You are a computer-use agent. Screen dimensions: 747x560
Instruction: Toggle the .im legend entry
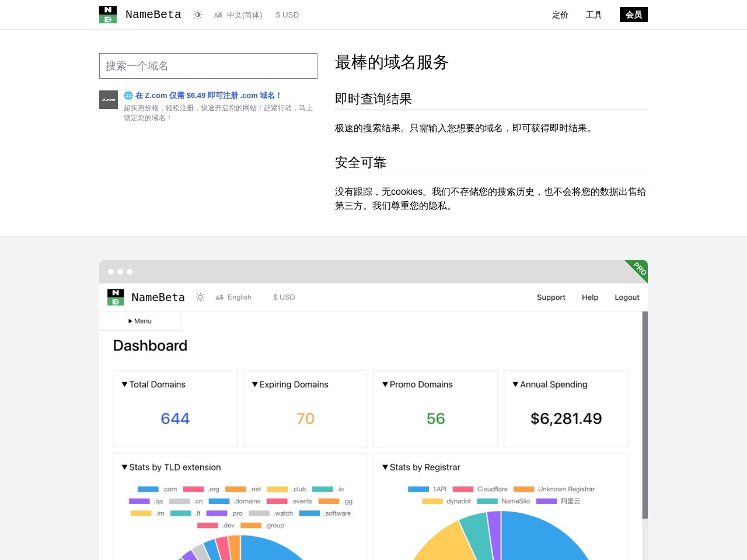tap(148, 513)
